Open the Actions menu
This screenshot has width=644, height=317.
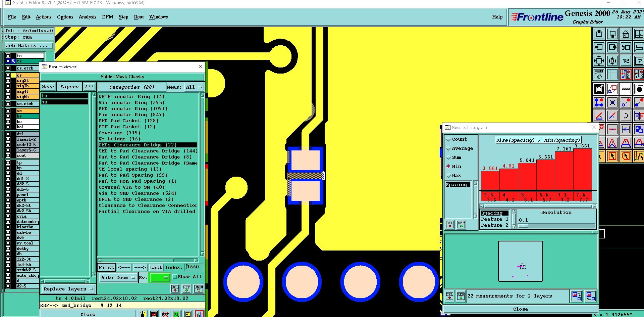point(44,17)
